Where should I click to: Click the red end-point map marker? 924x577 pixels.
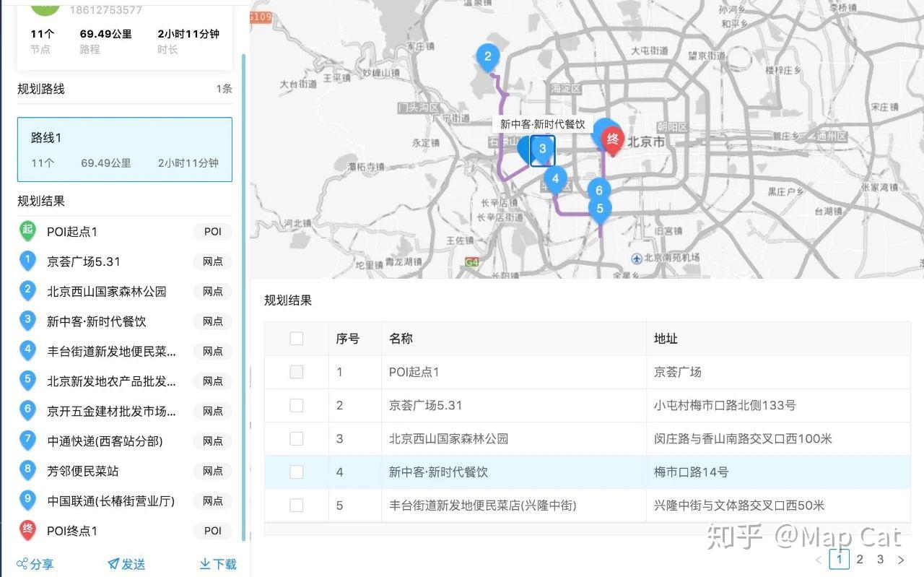(x=613, y=140)
